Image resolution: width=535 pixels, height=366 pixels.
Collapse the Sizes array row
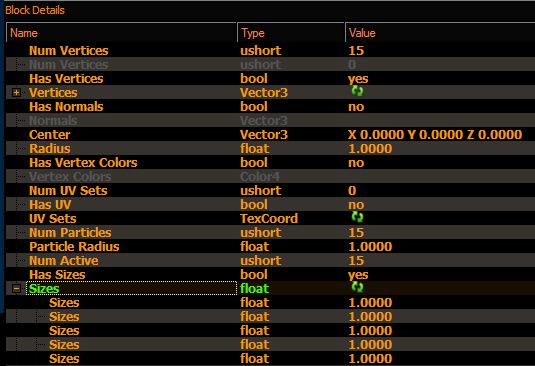click(x=16, y=289)
